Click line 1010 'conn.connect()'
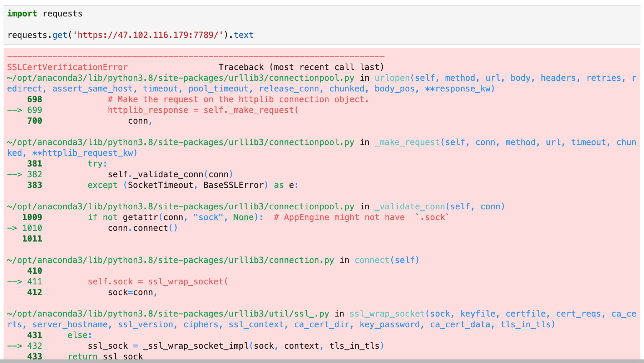Viewport: 644px width, 363px height. 143,228
